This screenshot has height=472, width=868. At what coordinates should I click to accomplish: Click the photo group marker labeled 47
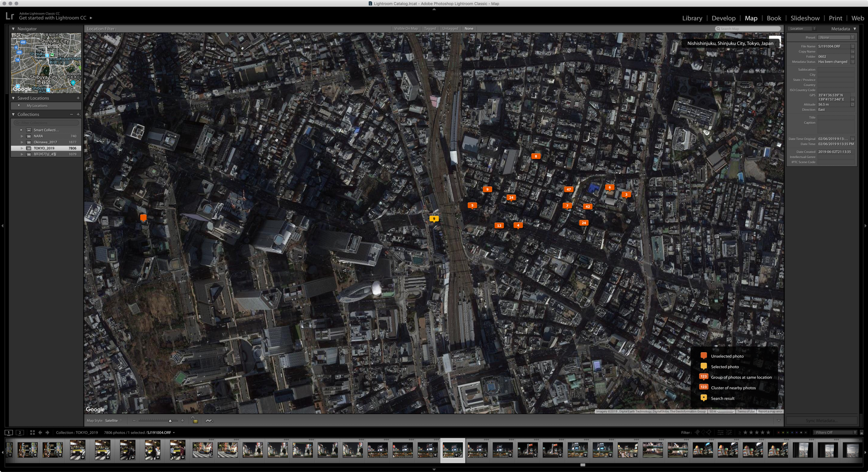coord(568,189)
